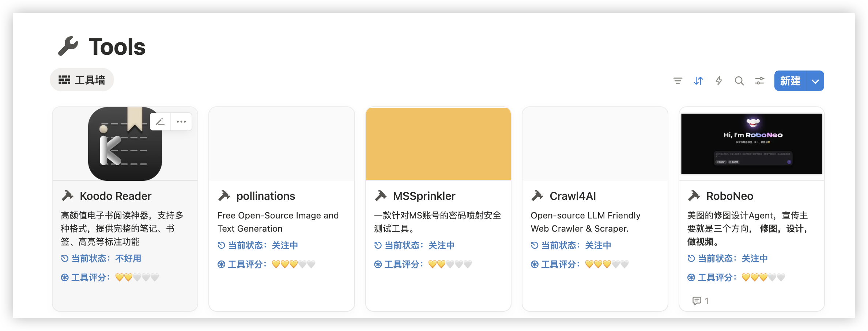This screenshot has width=868, height=331.
Task: Open the RoboNeo screenshot thumbnail
Action: (751, 144)
